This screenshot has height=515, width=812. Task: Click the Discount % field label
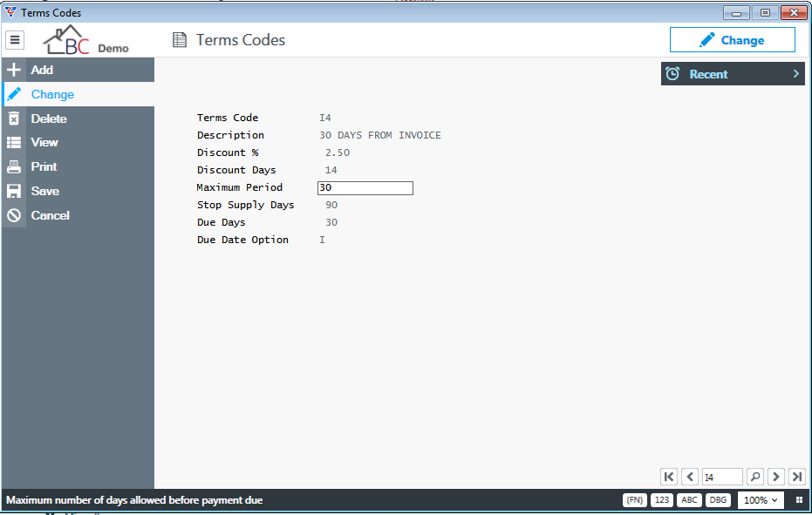click(x=228, y=152)
